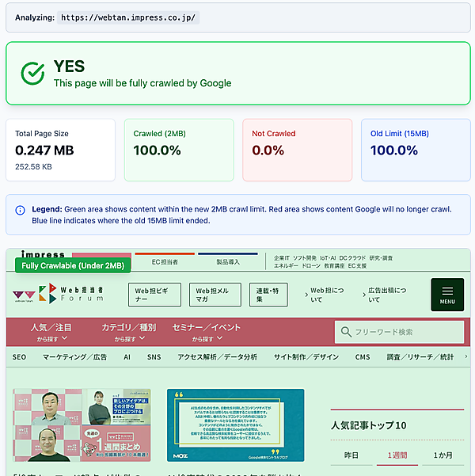Click the green checkmark YES icon
475x476 pixels.
32,74
